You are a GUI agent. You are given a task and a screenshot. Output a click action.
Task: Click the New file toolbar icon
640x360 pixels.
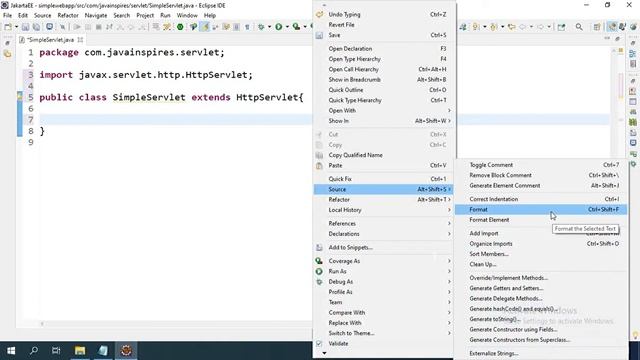pos(8,27)
